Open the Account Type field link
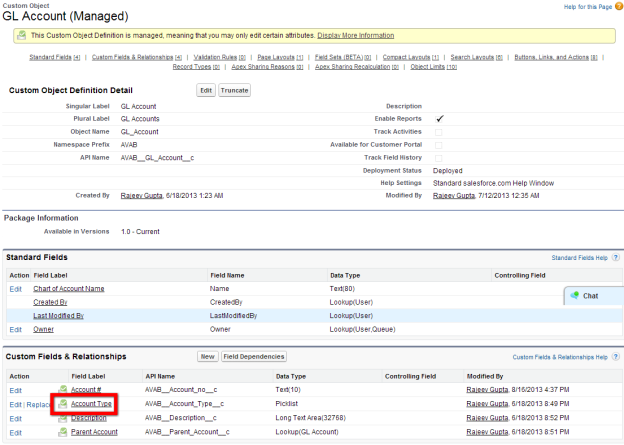Screen dimensions: 624x445 coord(91,404)
